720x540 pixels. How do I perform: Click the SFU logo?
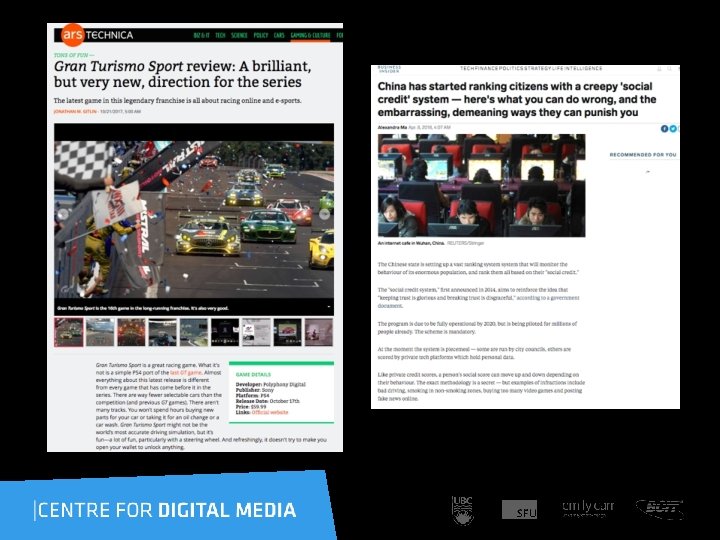(x=519, y=510)
